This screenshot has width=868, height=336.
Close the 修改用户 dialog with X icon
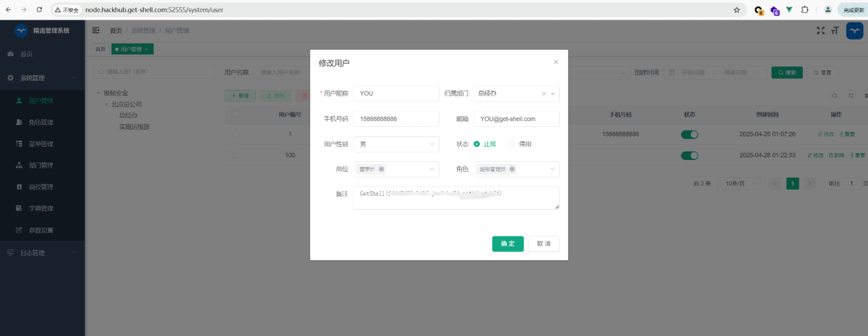click(x=556, y=62)
